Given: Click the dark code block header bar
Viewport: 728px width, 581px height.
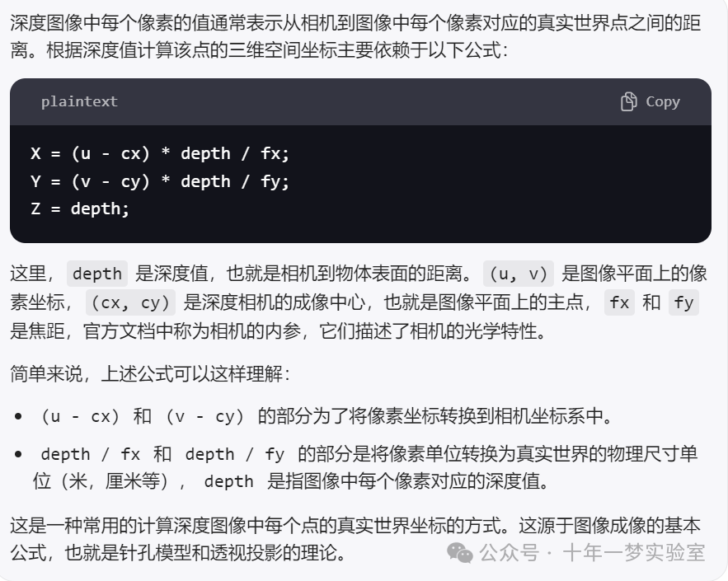Looking at the screenshot, I should [363, 101].
